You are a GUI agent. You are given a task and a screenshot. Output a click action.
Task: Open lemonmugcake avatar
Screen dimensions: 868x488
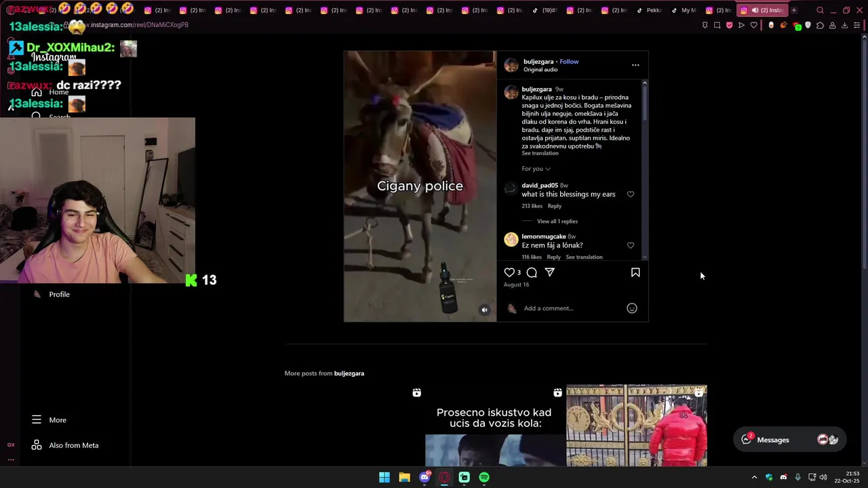(x=511, y=239)
